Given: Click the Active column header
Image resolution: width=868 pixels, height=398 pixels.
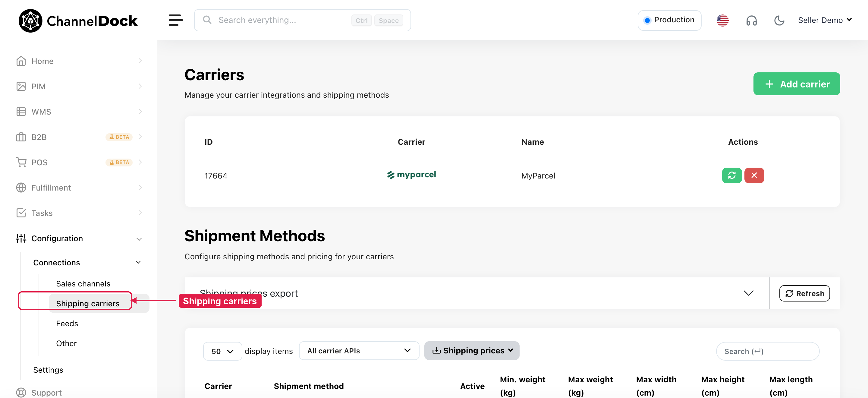Looking at the screenshot, I should point(472,386).
